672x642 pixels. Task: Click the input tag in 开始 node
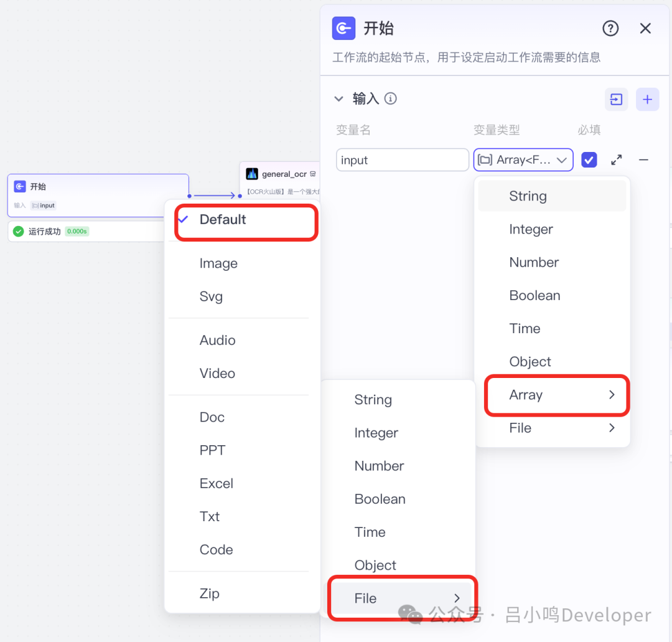44,205
